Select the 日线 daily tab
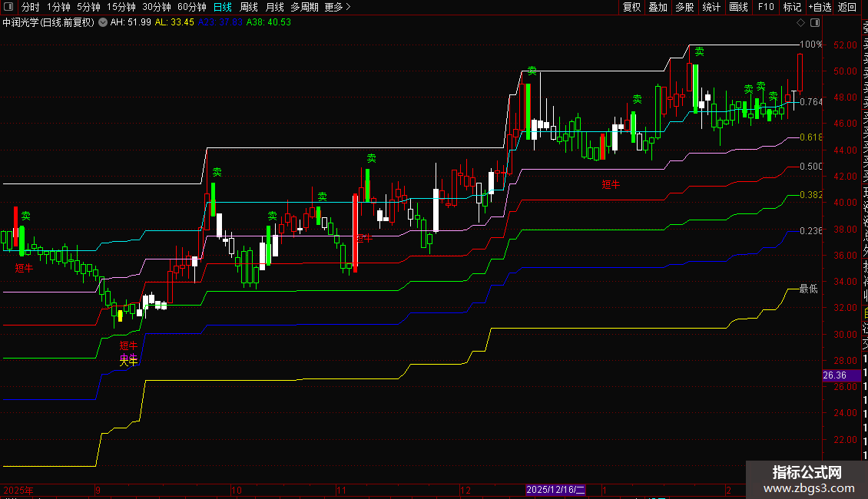The image size is (868, 499). pos(223,7)
